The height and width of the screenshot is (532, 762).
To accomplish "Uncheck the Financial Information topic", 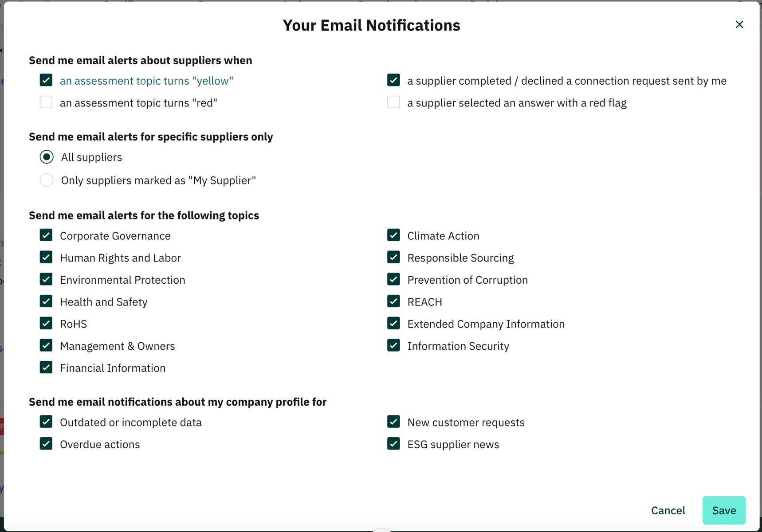I will (x=46, y=367).
